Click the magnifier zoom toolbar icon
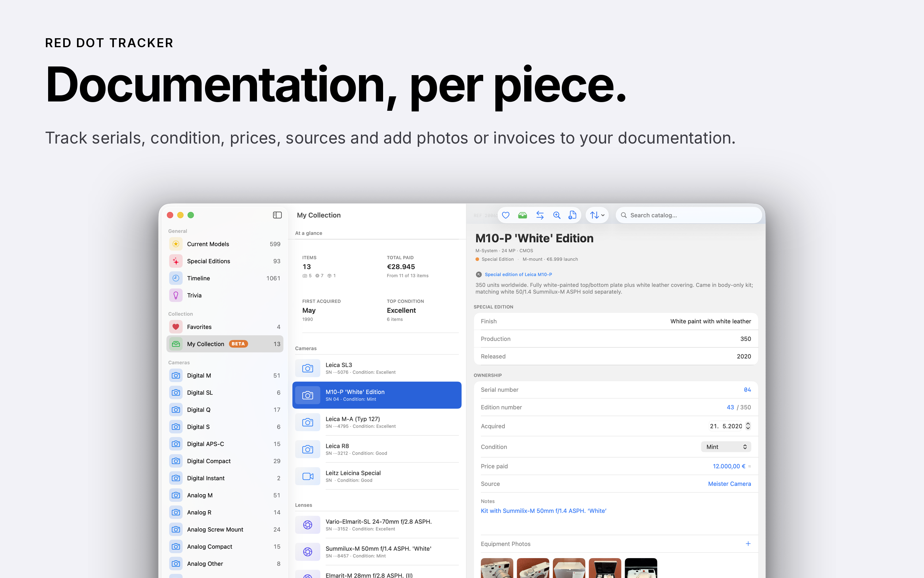Image resolution: width=924 pixels, height=578 pixels. click(557, 215)
